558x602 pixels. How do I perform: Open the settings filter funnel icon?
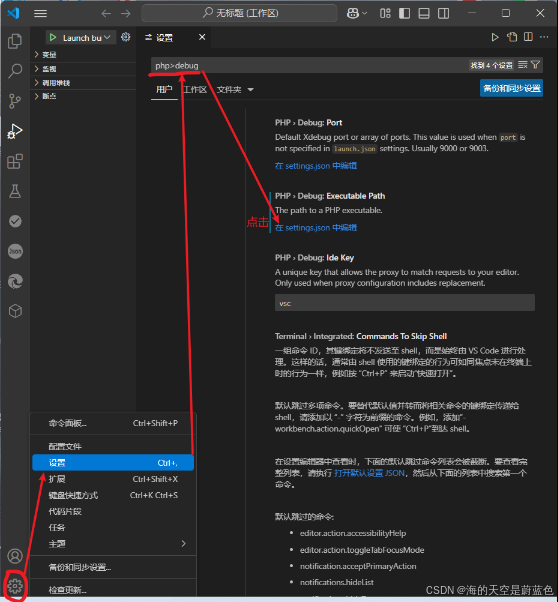[x=535, y=65]
